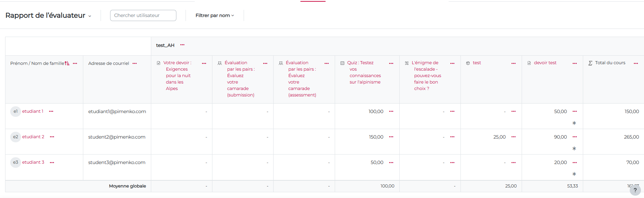This screenshot has width=644, height=198.
Task: Expand the Filtrer par nom dropdown
Action: [x=214, y=16]
